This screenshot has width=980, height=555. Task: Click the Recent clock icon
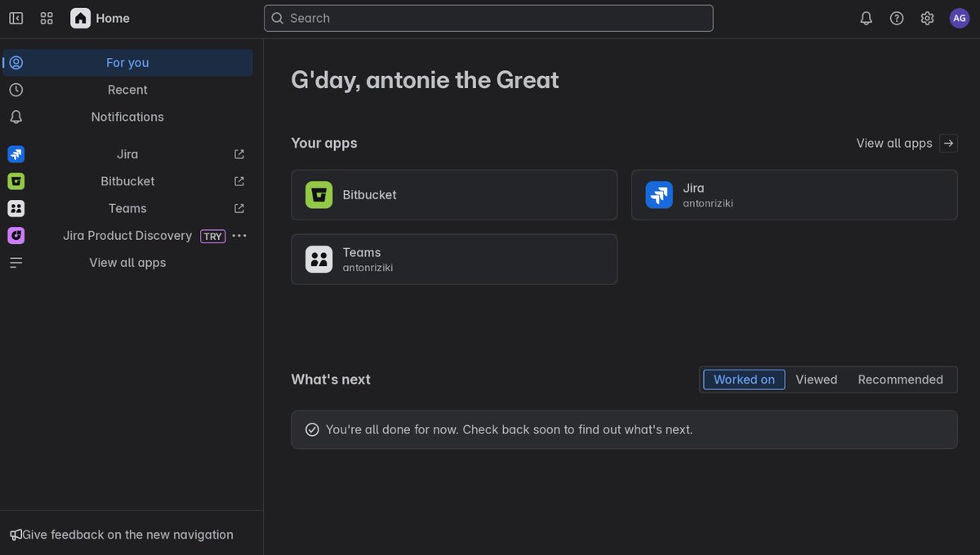point(16,90)
